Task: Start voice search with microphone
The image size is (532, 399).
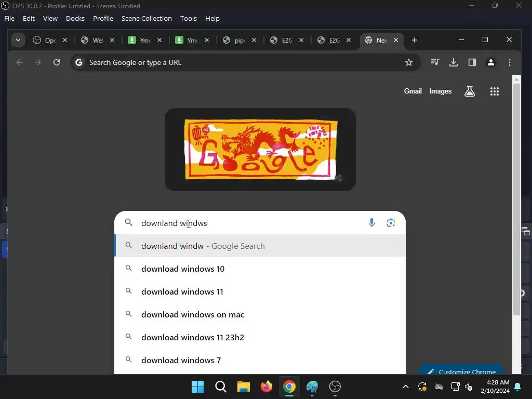Action: click(371, 223)
